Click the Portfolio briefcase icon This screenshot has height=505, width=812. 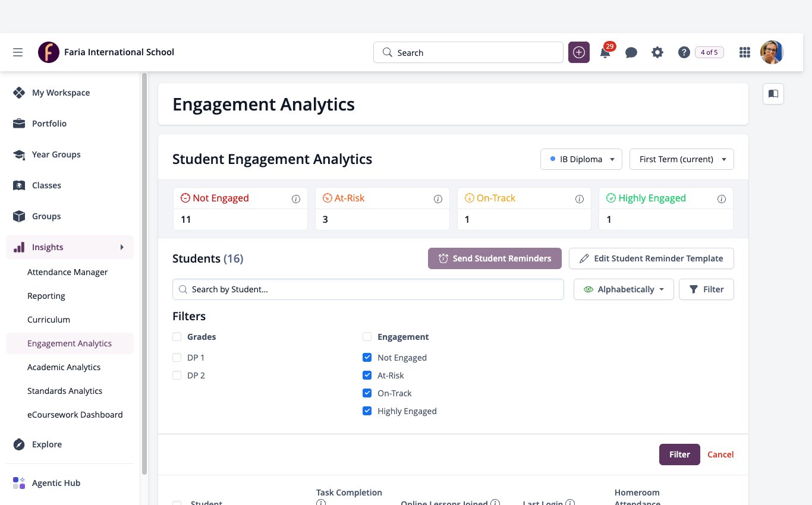[x=19, y=124]
